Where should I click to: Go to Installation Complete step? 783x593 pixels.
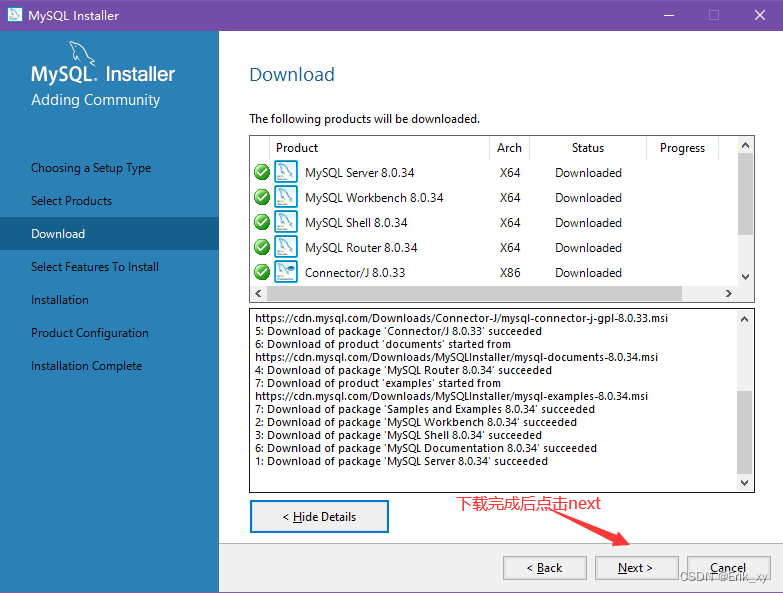(86, 366)
